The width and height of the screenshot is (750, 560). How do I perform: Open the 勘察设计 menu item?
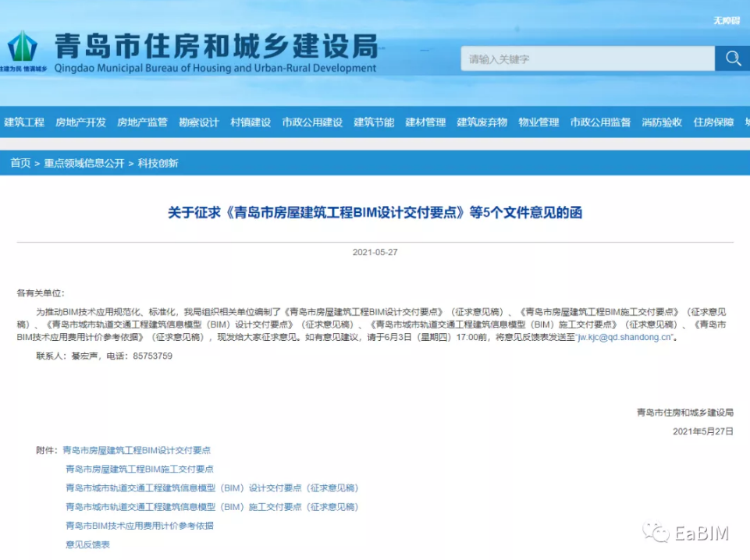click(x=199, y=122)
